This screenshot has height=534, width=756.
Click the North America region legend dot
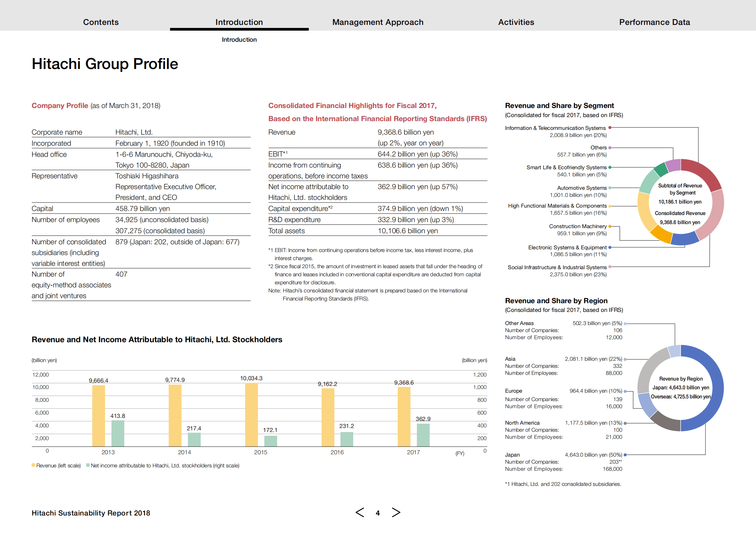tap(625, 423)
